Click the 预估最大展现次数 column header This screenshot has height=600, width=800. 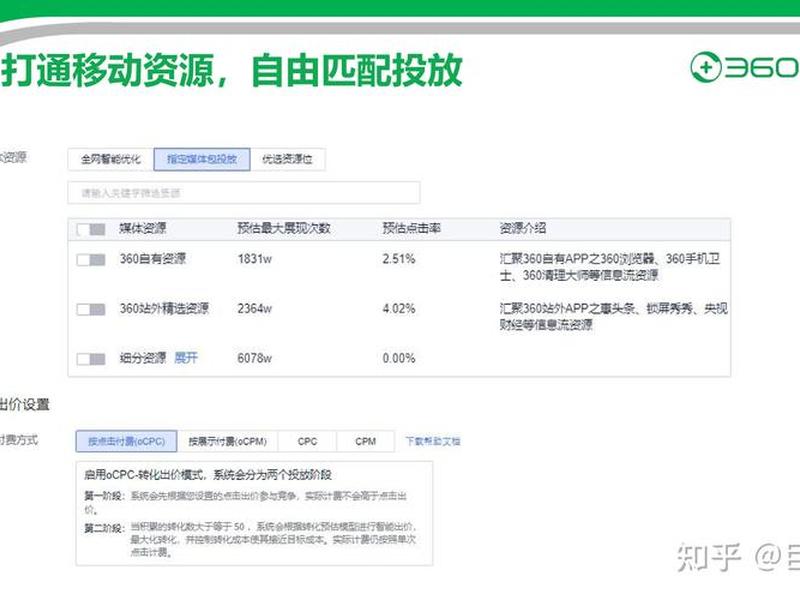(284, 228)
